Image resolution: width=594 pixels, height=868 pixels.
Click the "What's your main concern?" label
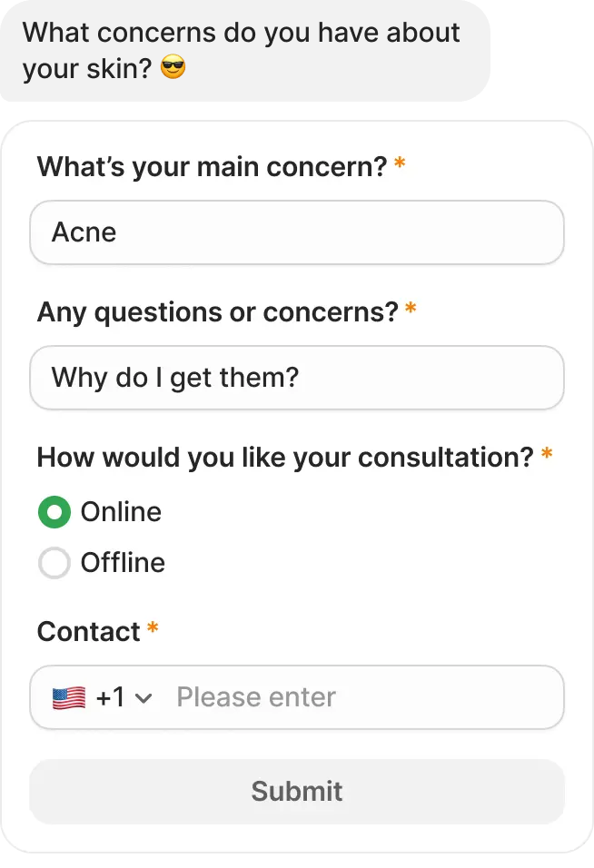[x=212, y=167]
